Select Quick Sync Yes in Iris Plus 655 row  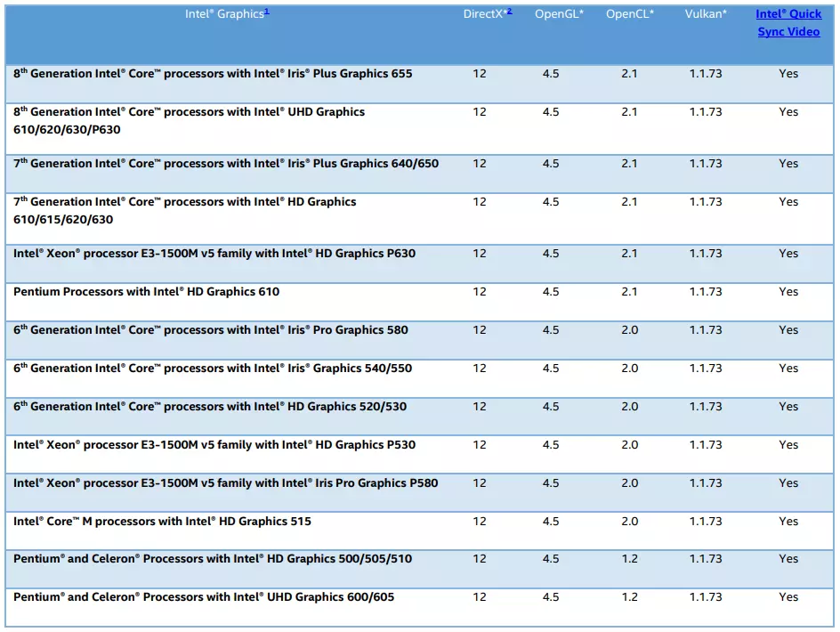(788, 74)
